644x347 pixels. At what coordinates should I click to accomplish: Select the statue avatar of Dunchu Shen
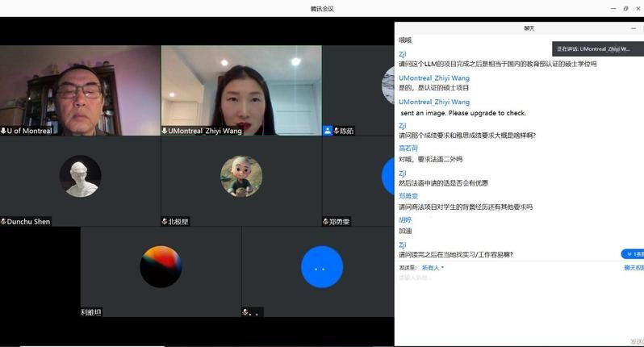81,176
